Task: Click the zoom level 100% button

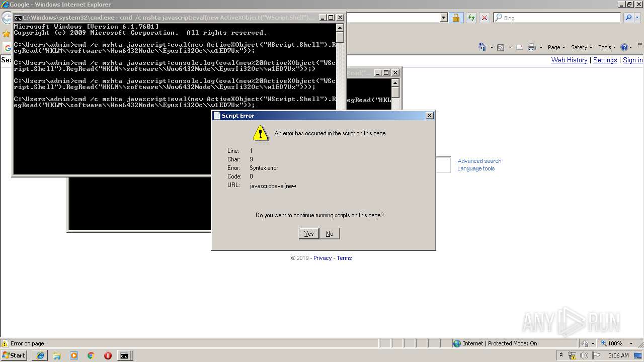Action: coord(611,343)
